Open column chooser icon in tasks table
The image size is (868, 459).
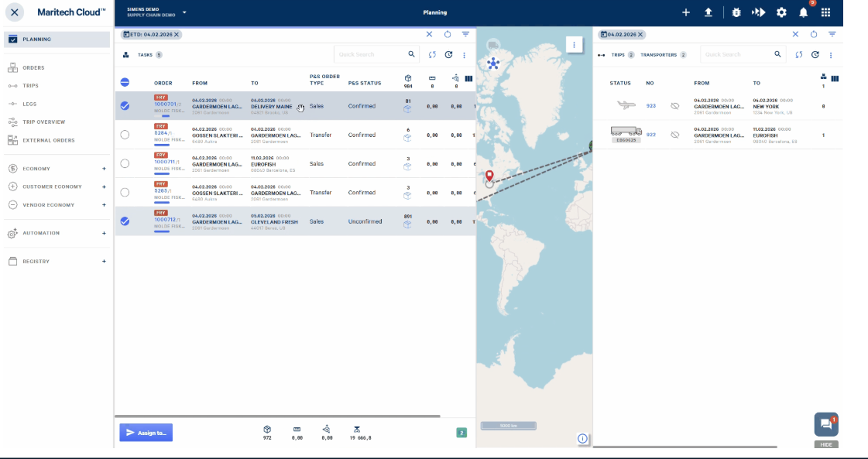point(469,79)
